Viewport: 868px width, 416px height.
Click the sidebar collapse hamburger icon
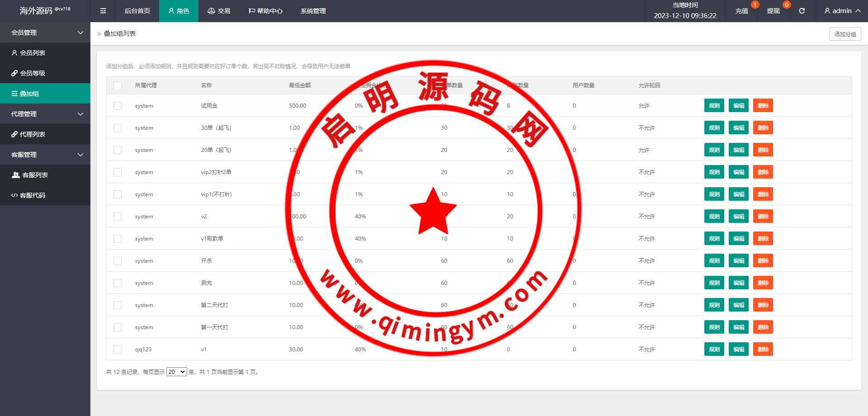click(x=103, y=11)
